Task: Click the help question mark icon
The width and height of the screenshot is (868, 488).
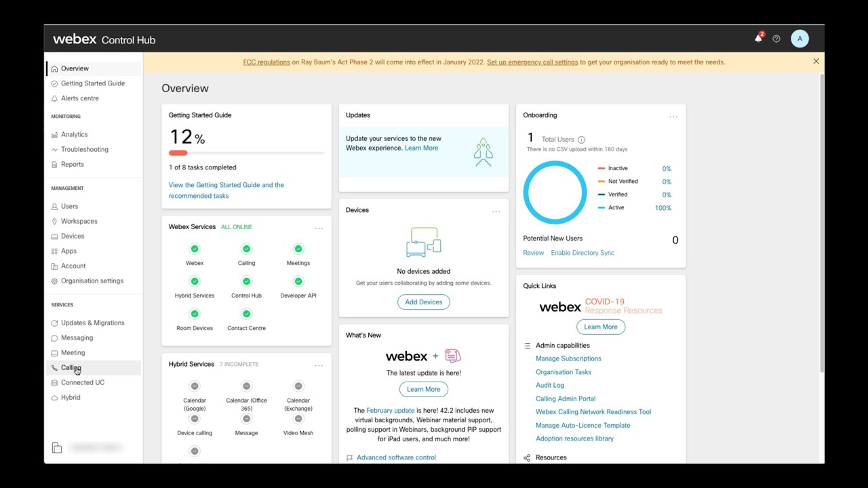Action: click(x=776, y=39)
